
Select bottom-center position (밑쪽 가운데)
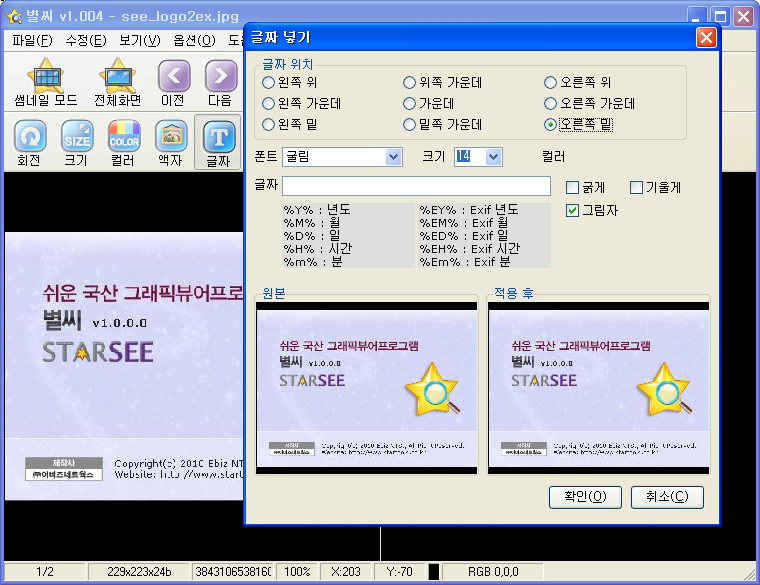click(x=443, y=125)
